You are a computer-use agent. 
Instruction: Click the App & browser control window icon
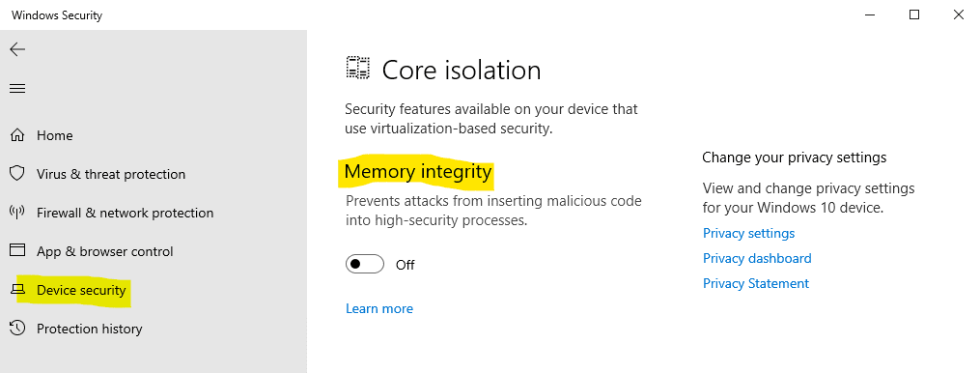(x=17, y=251)
